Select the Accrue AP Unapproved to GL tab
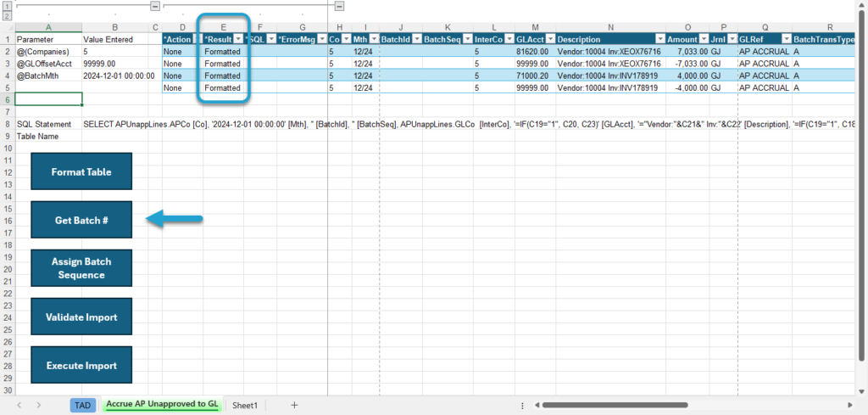 point(162,405)
